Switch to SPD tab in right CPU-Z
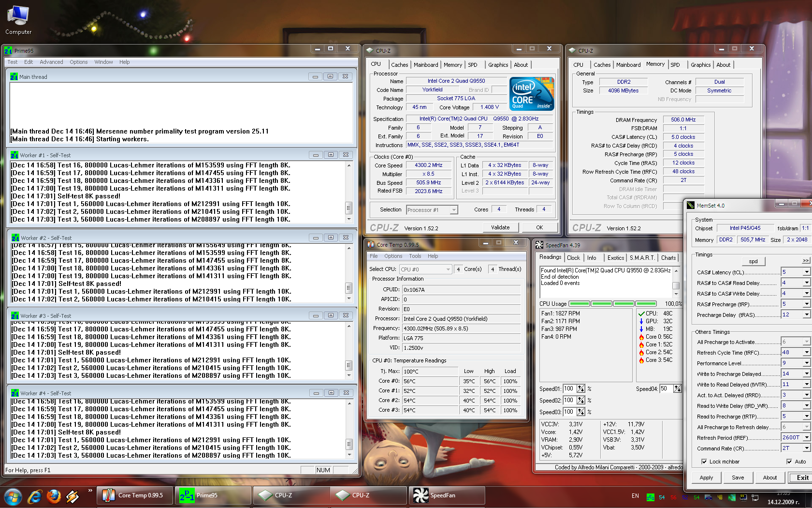The width and height of the screenshot is (812, 508). point(675,65)
